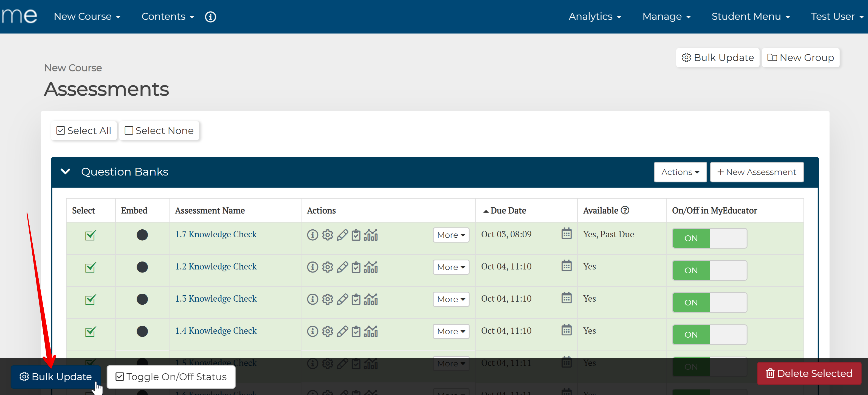Open More dropdown for 1.3 Knowledge Check
Screen dimensions: 868x395
(x=450, y=299)
